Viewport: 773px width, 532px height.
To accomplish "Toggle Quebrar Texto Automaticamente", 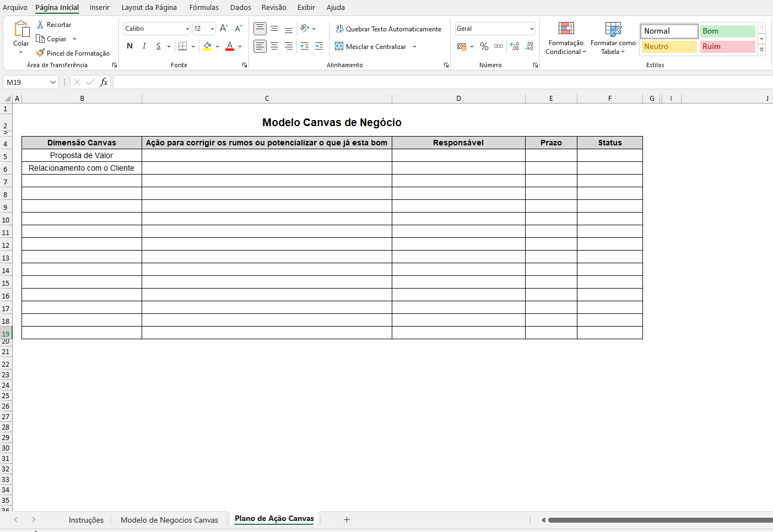I will (388, 29).
